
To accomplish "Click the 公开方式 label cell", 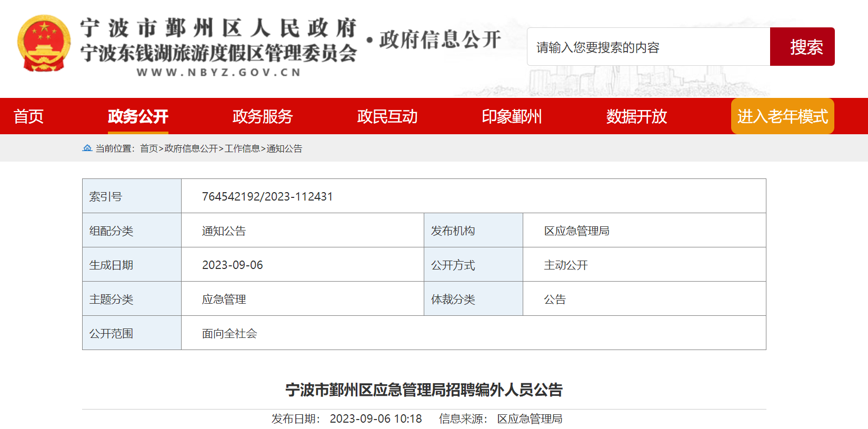I will click(x=474, y=265).
